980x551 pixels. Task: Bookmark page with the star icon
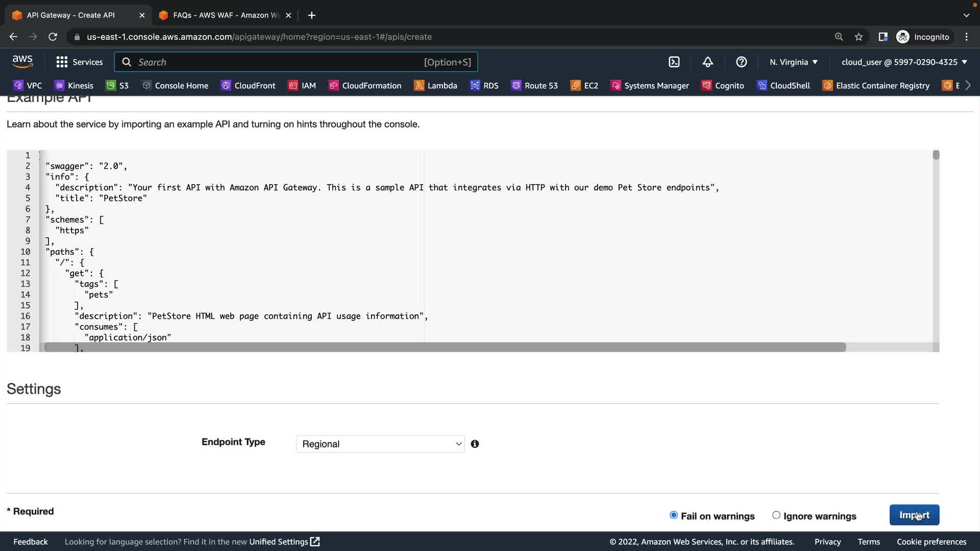859,37
